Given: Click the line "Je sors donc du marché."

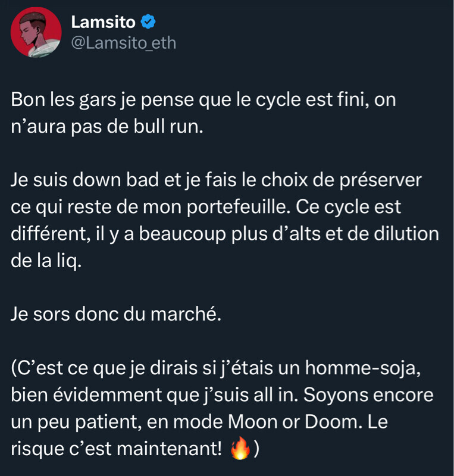Looking at the screenshot, I should click(x=115, y=314).
